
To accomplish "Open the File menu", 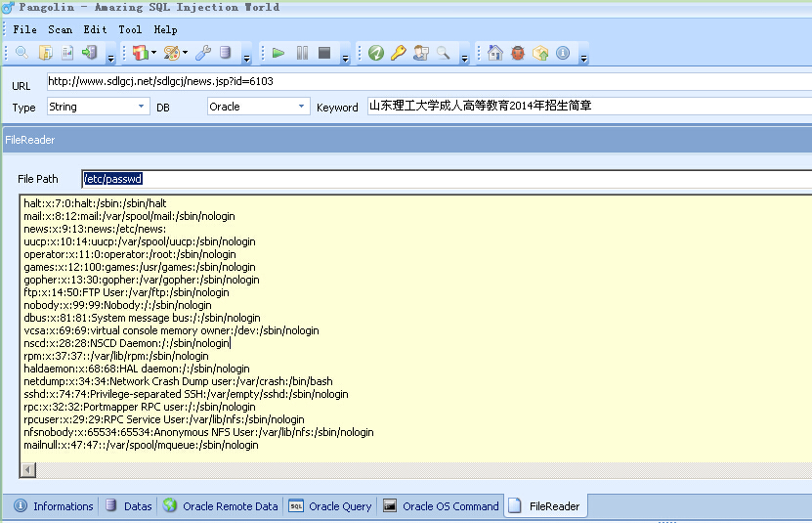I will [x=24, y=29].
